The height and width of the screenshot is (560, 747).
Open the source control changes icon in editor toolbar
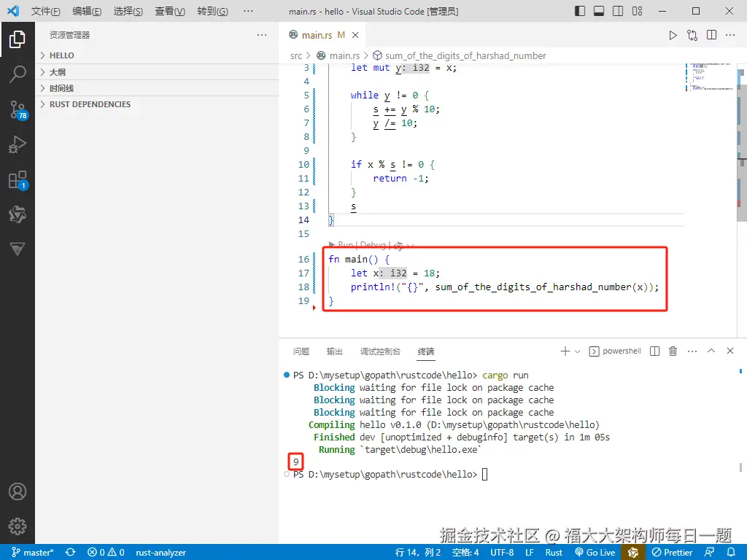click(x=692, y=35)
